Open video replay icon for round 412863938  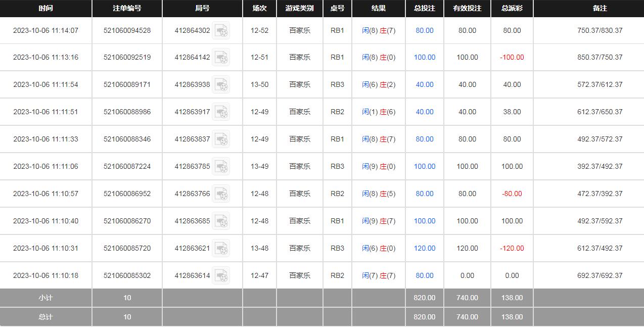coord(221,84)
